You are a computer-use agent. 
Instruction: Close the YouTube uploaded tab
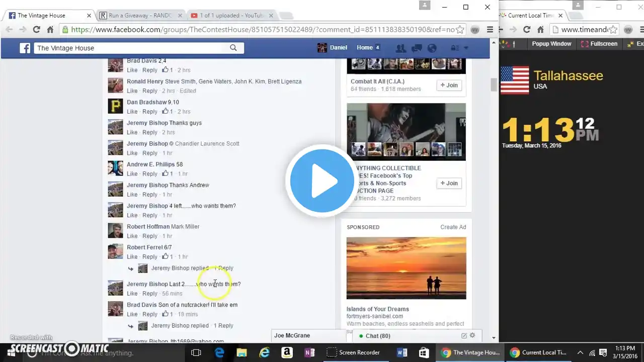pos(271,16)
